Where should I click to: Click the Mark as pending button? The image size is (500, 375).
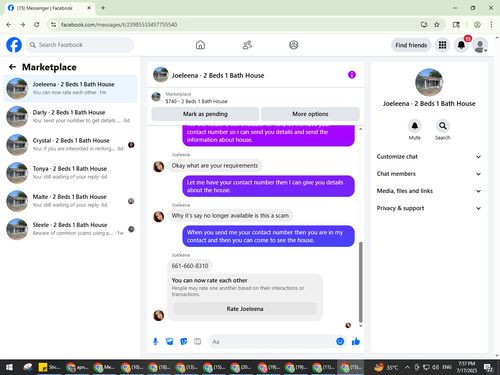[x=205, y=114]
